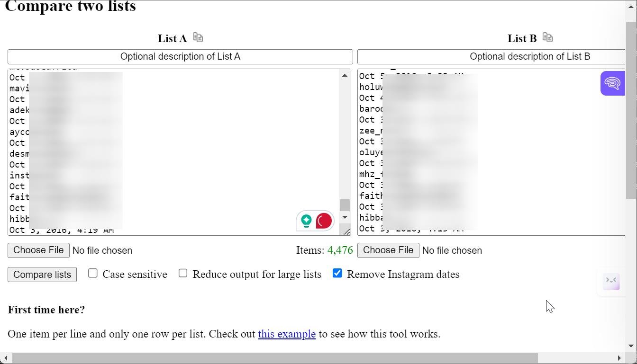The height and width of the screenshot is (364, 637).
Task: Click horizontal scrollbar left arrow
Action: pyautogui.click(x=6, y=358)
